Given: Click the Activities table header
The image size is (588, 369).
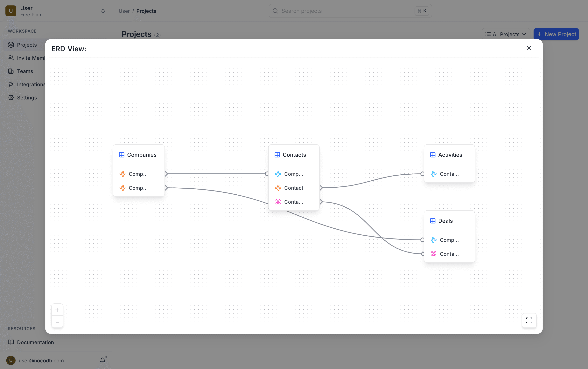Looking at the screenshot, I should (x=449, y=155).
